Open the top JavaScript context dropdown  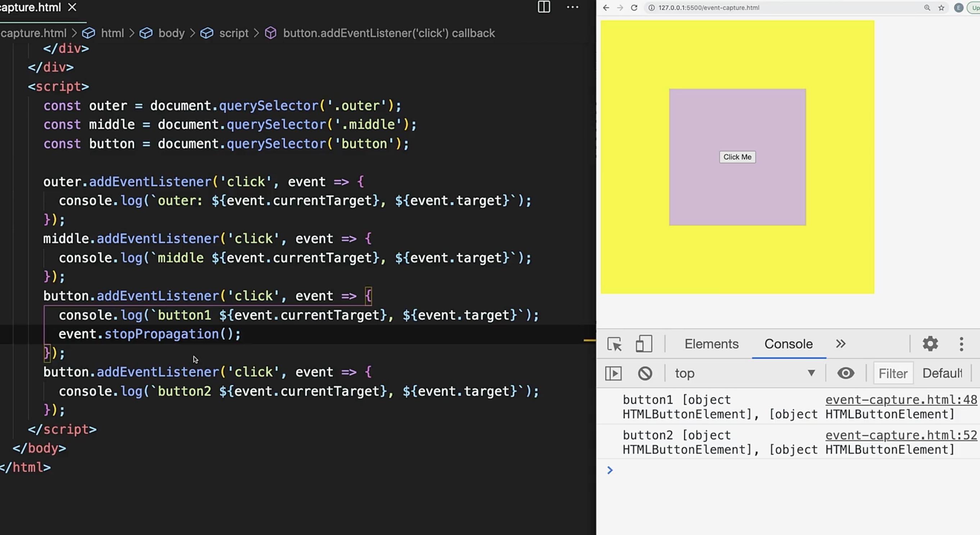point(744,373)
